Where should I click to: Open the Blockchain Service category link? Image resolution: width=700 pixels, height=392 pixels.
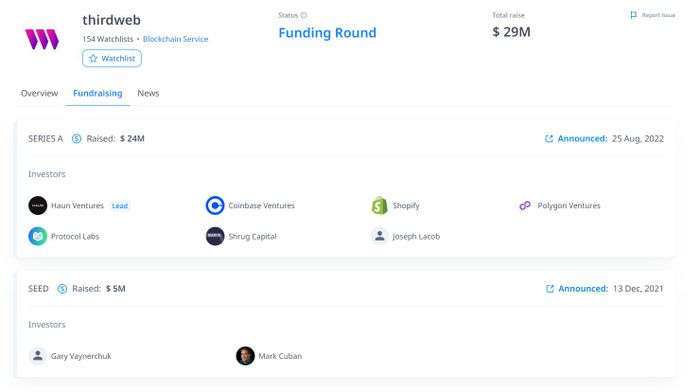click(x=175, y=39)
